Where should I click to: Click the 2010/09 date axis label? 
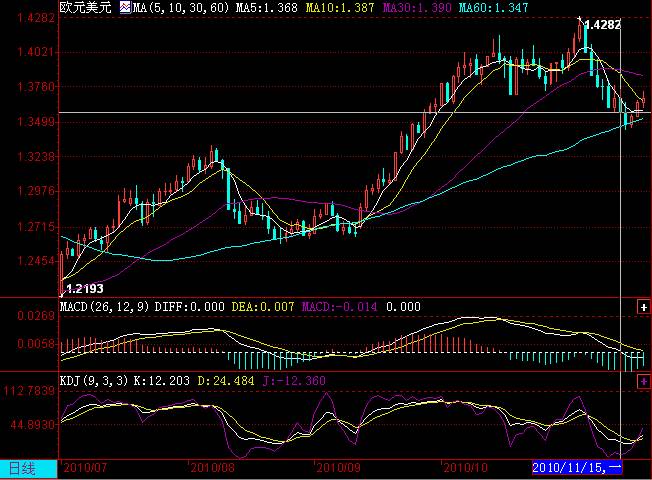(x=338, y=468)
